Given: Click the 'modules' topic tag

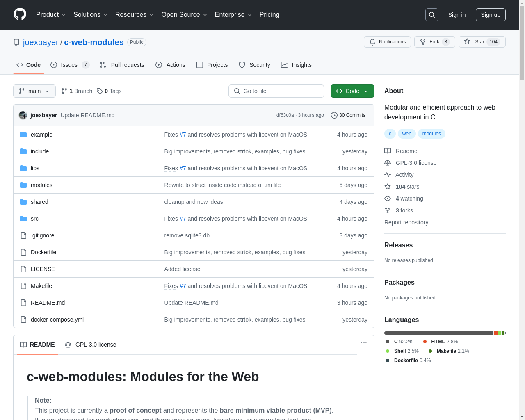Looking at the screenshot, I should (431, 134).
